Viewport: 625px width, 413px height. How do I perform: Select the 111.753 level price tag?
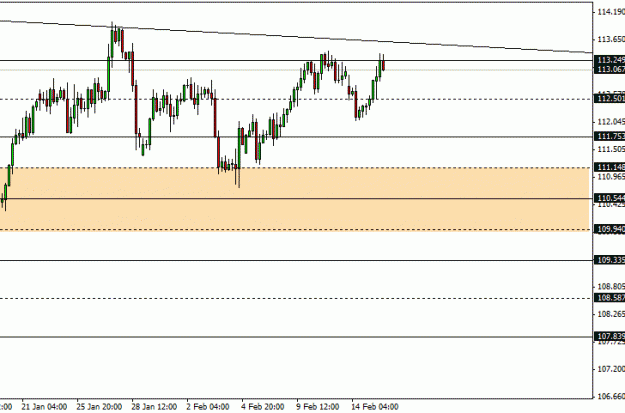pyautogui.click(x=609, y=136)
